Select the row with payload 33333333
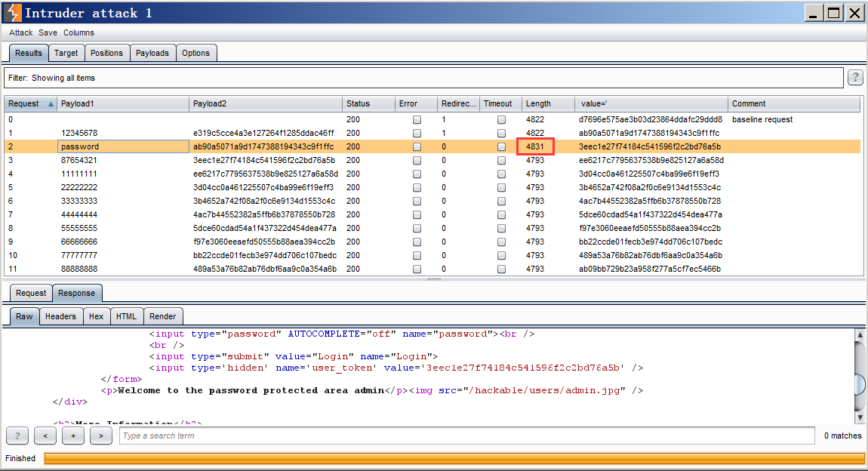 tap(433, 201)
